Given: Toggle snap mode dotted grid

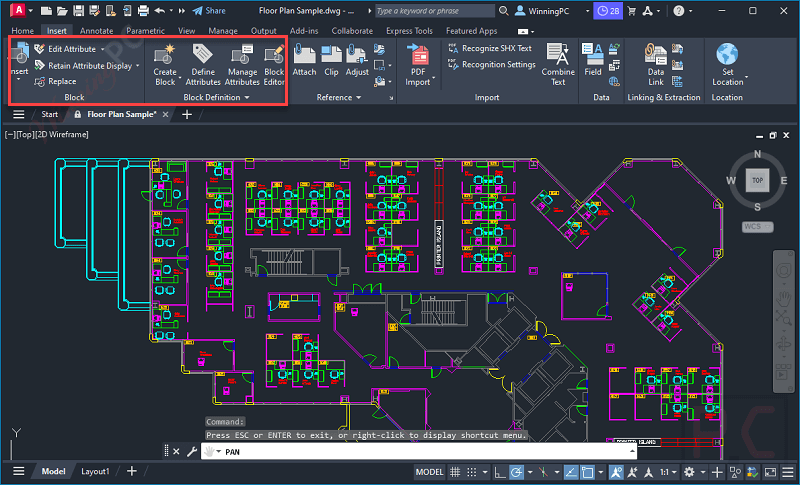Looking at the screenshot, I should 472,472.
